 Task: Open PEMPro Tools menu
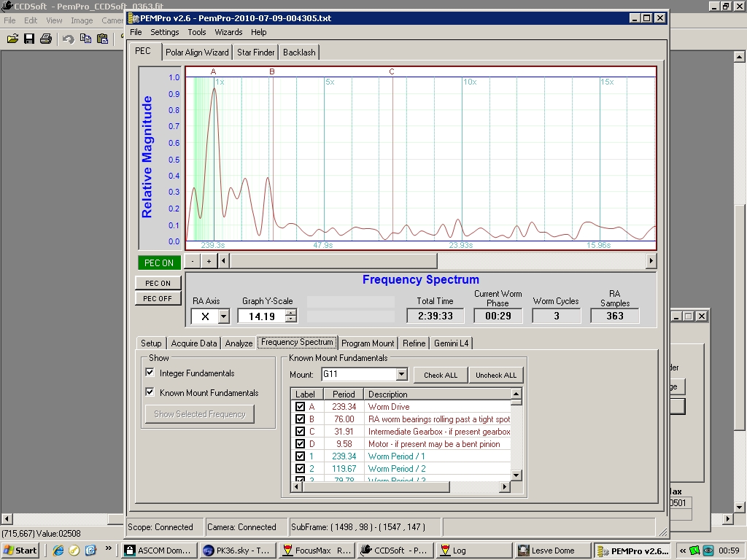[197, 32]
